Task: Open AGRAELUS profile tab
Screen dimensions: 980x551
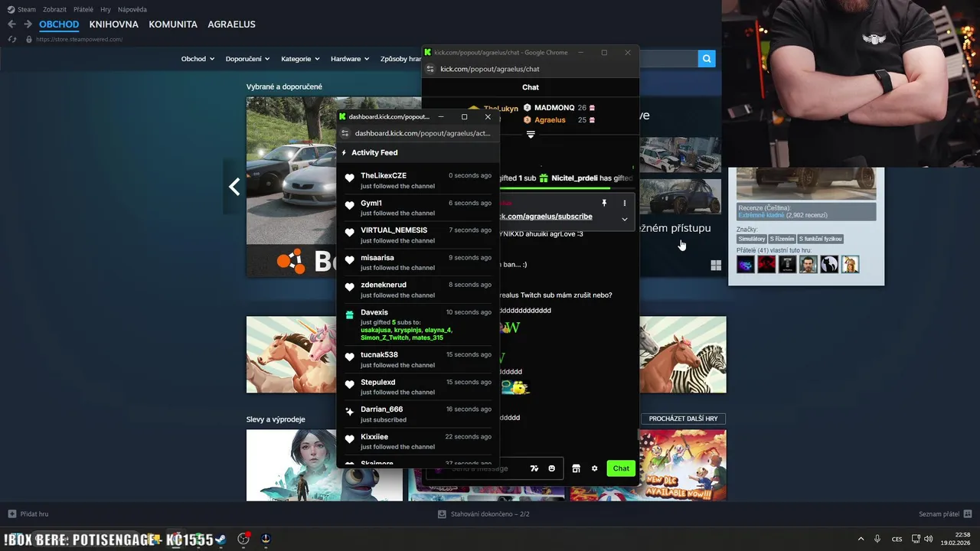Action: 232,24
